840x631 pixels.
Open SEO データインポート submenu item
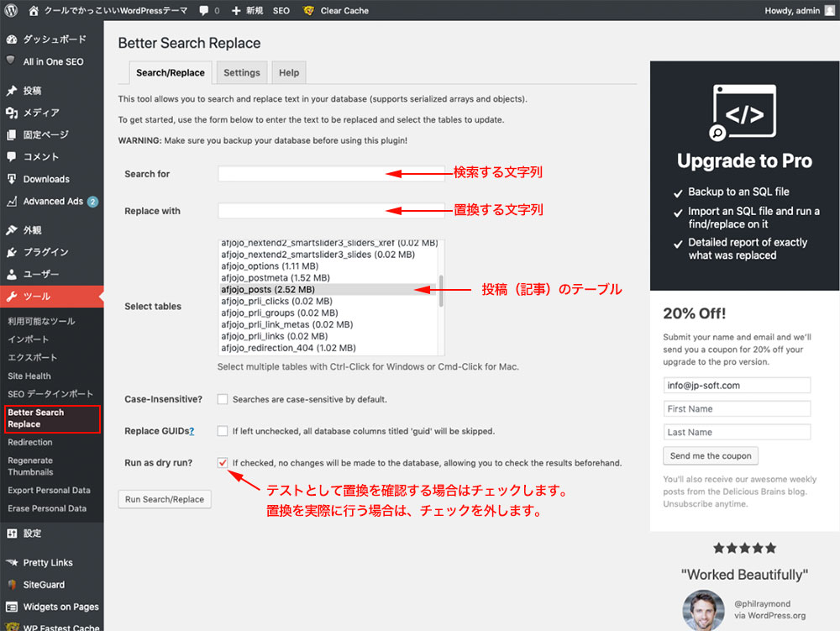pos(50,394)
